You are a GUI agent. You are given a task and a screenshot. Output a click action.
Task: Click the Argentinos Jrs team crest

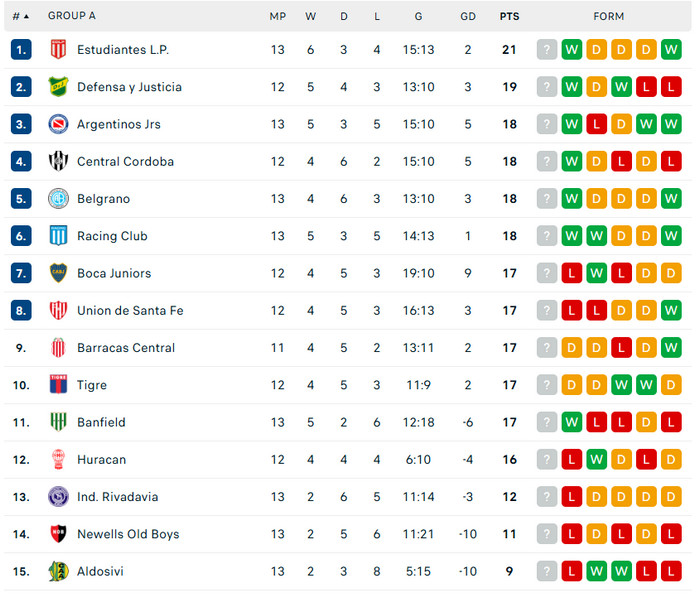pos(58,124)
